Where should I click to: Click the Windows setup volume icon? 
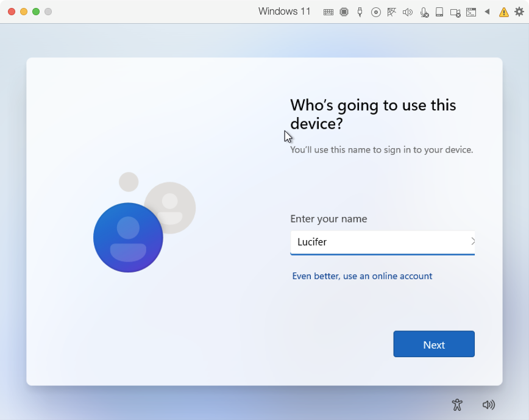click(489, 405)
